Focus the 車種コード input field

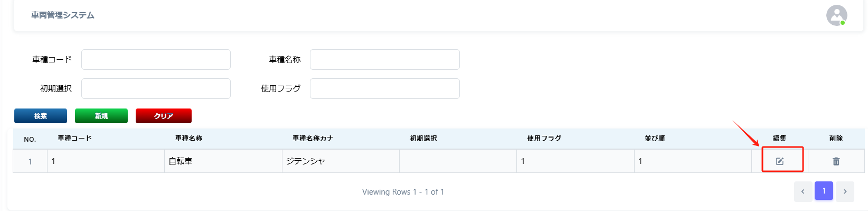point(156,59)
